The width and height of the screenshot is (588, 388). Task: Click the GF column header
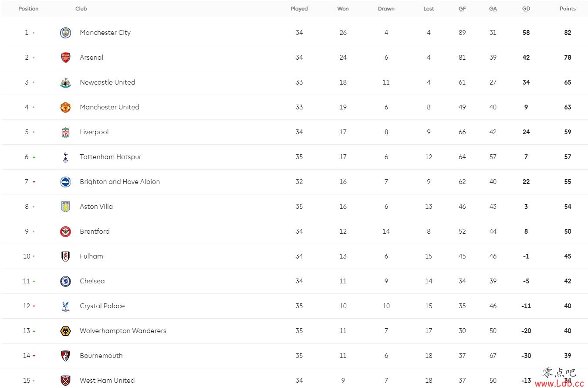[462, 9]
